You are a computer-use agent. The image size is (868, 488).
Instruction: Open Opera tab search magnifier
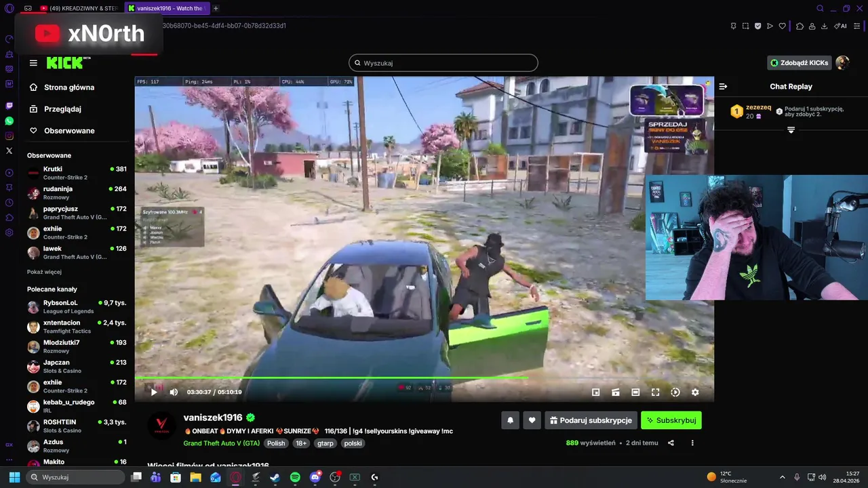click(820, 8)
